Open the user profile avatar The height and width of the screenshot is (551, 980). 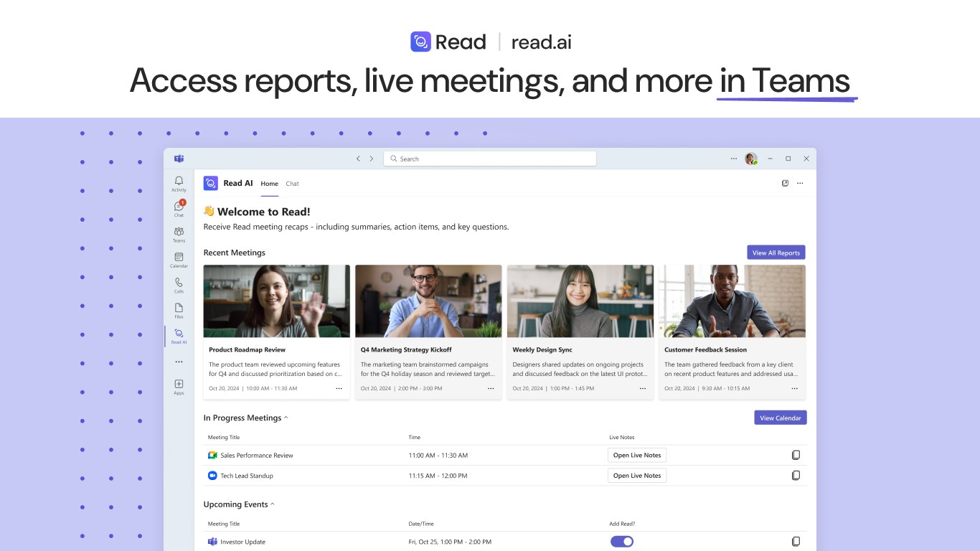click(751, 159)
